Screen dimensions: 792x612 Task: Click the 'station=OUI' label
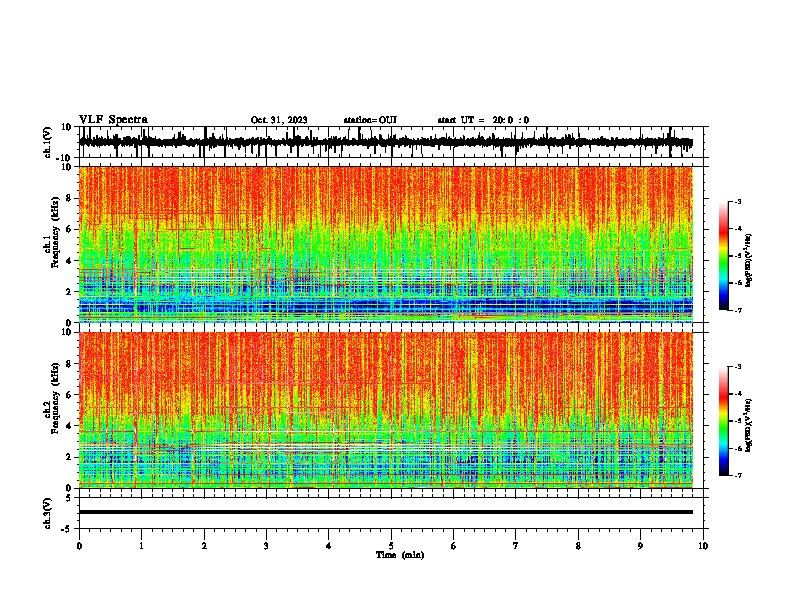tap(370, 120)
